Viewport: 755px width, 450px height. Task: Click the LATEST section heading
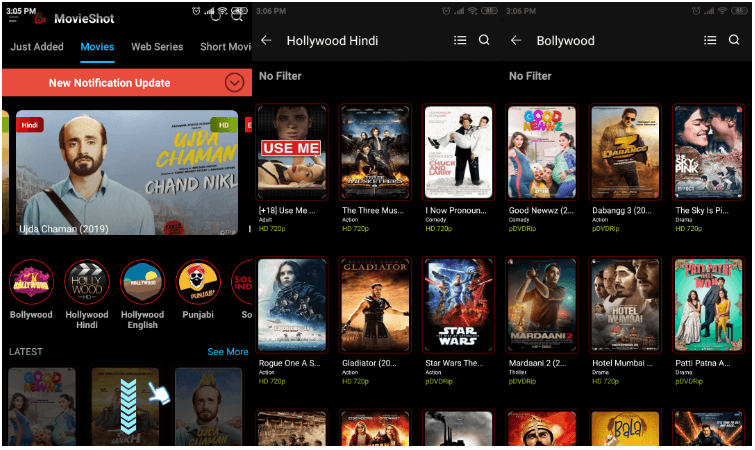(x=26, y=352)
